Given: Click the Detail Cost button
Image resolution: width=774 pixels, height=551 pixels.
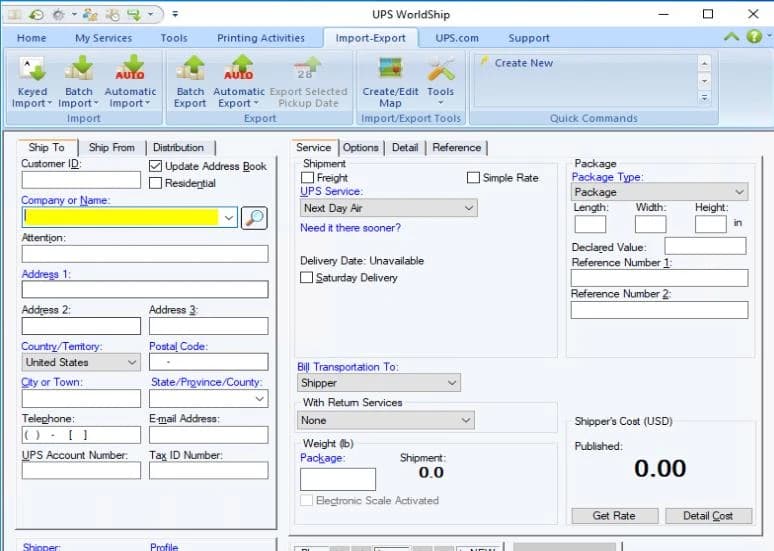Looking at the screenshot, I should click(708, 515).
